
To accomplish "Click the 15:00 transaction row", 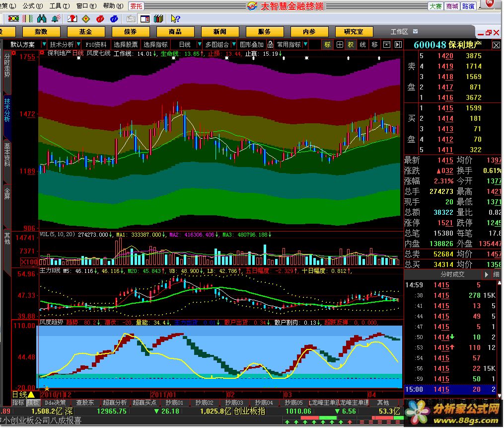I will (450, 389).
